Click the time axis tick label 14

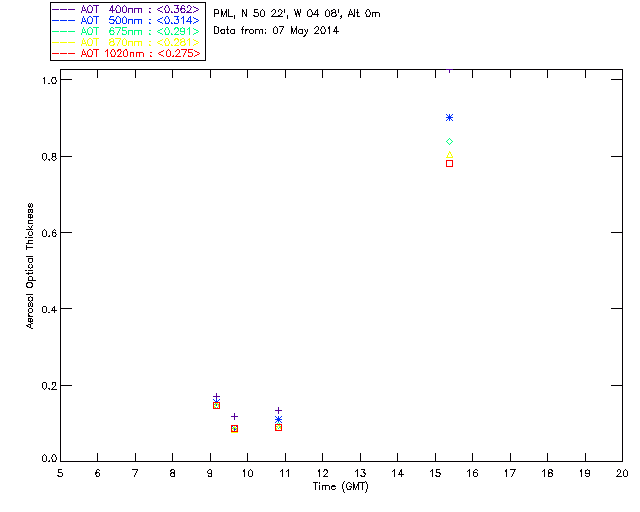[398, 473]
